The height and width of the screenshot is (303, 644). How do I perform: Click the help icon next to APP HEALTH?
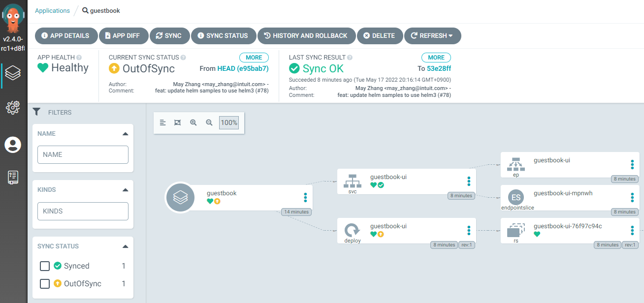(79, 58)
